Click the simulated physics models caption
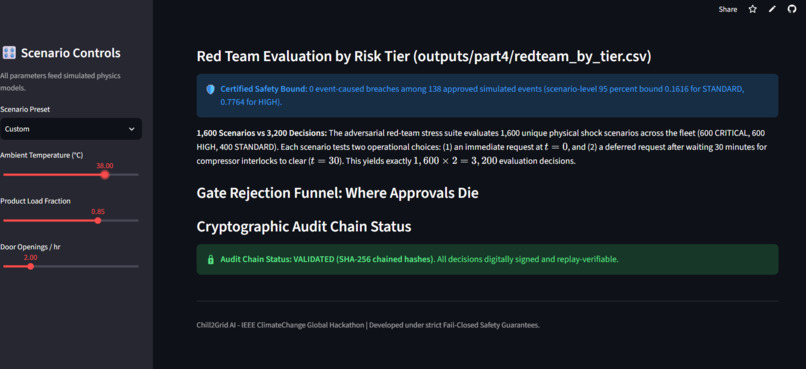Screen dimensions: 806x369 (60, 81)
